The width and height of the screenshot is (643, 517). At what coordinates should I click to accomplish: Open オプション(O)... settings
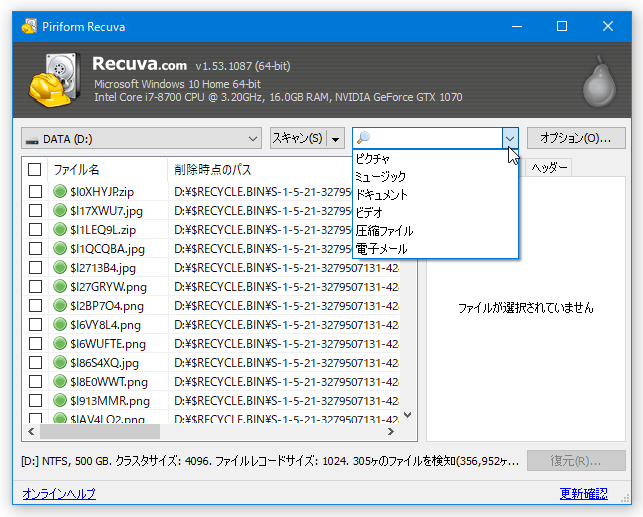(x=576, y=138)
